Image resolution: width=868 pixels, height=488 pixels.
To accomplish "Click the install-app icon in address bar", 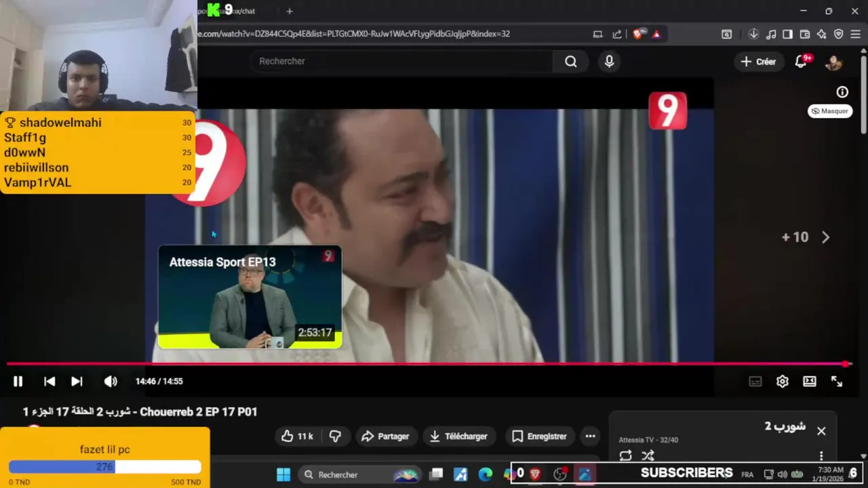I will [597, 34].
